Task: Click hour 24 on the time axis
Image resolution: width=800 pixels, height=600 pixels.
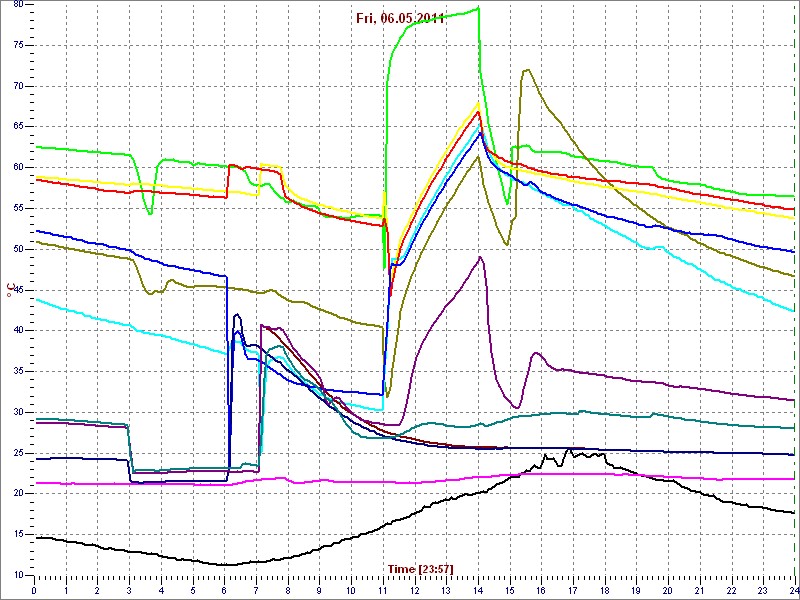Action: (x=793, y=589)
